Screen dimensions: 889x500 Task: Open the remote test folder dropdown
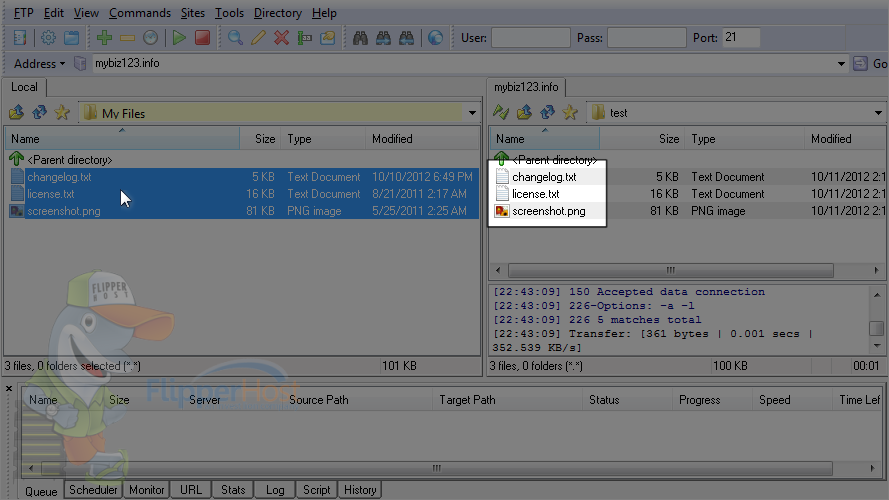pos(878,113)
